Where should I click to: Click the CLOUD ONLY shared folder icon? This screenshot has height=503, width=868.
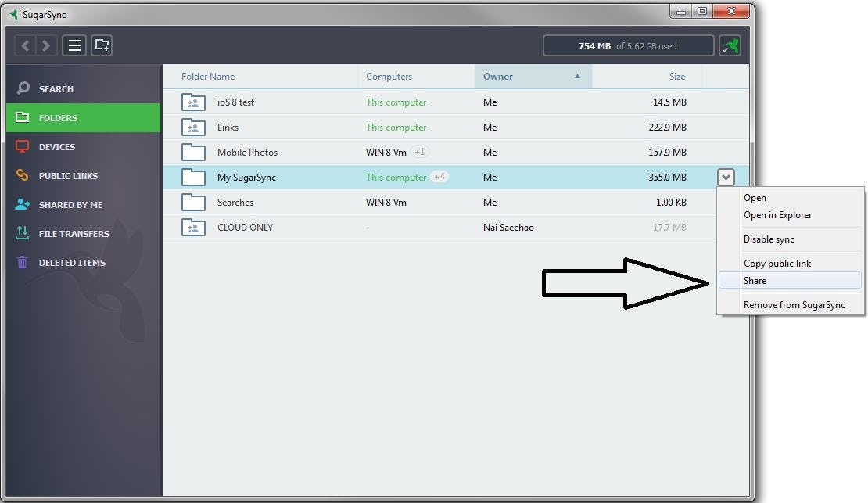click(193, 227)
